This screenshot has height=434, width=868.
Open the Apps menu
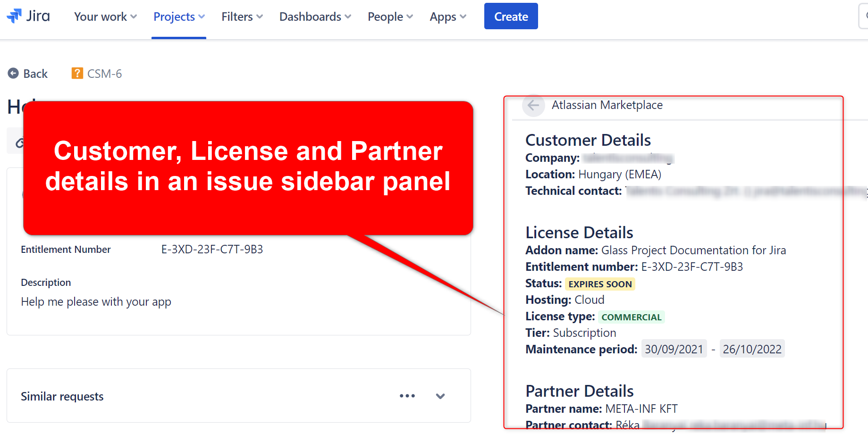pos(448,17)
